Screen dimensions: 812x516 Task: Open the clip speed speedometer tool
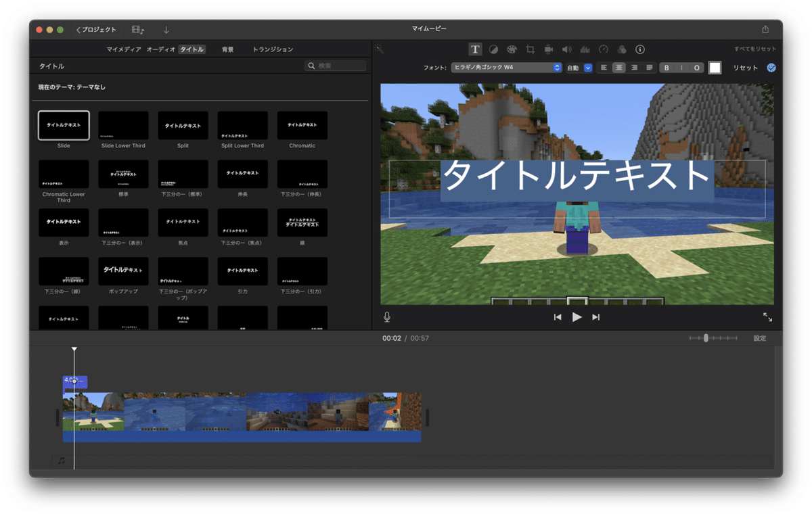[604, 49]
